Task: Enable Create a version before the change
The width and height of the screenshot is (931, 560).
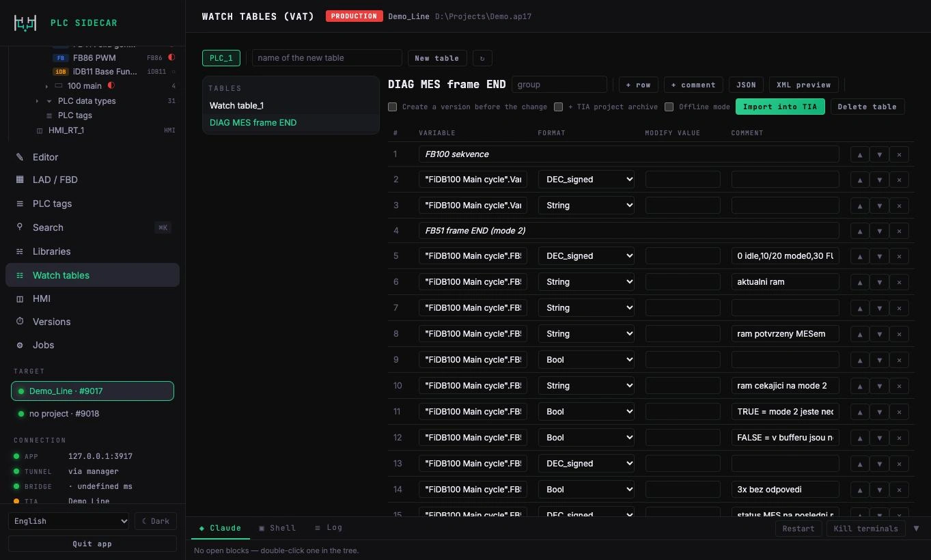Action: click(x=393, y=107)
